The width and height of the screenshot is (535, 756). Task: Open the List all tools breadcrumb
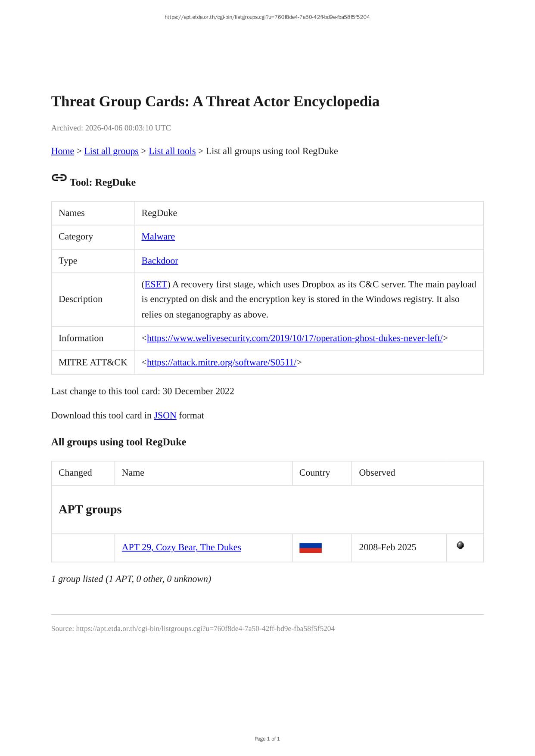[172, 151]
